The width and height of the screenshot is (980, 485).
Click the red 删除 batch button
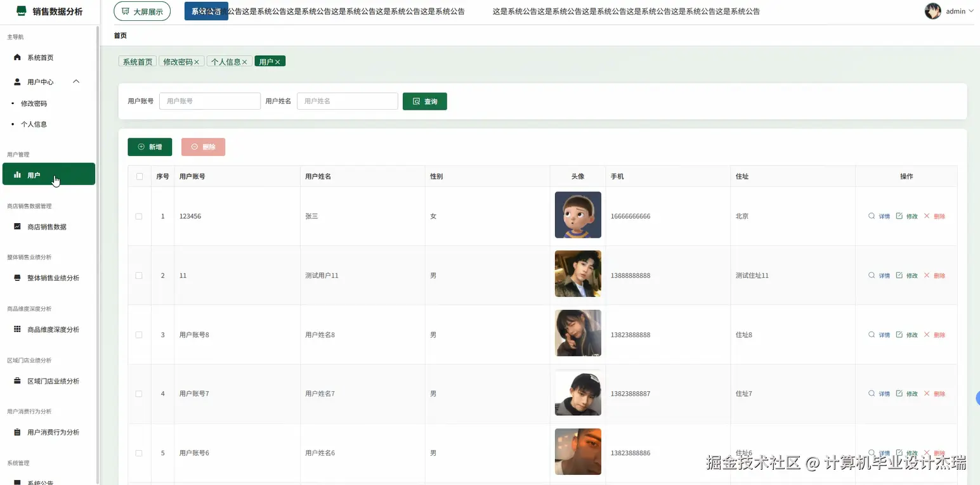tap(203, 147)
